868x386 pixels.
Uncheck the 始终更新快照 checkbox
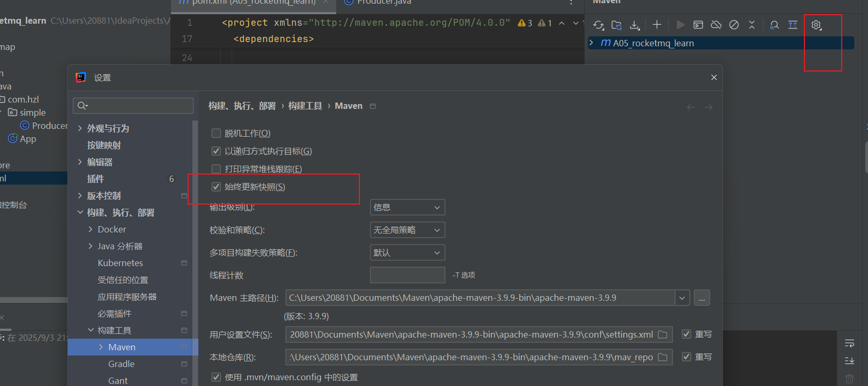[x=216, y=187]
